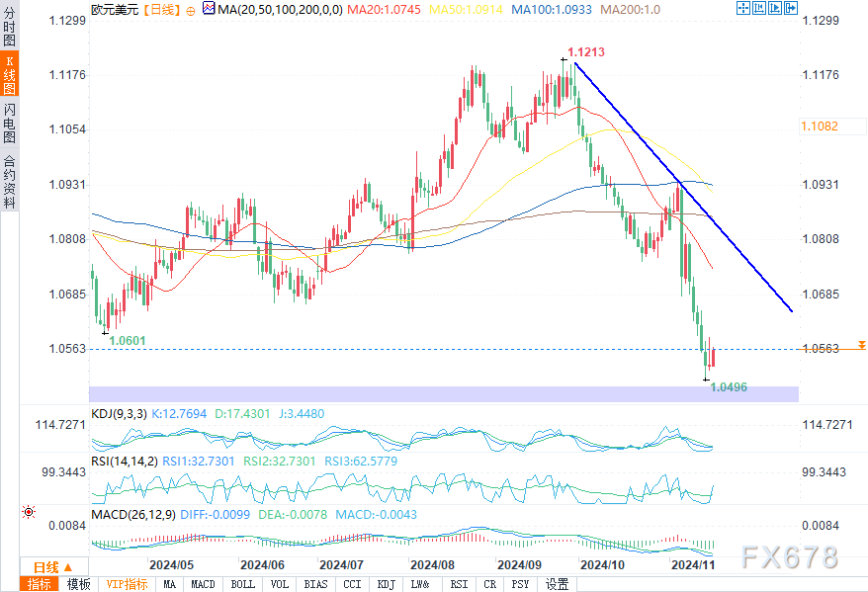Select the 指标 bottom tab

pos(39,584)
